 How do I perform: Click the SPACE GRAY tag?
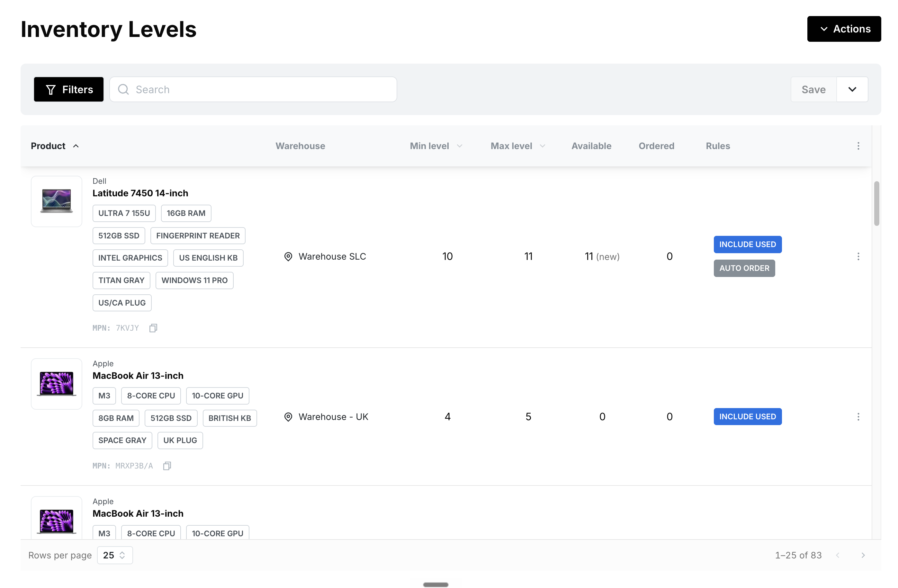click(122, 441)
